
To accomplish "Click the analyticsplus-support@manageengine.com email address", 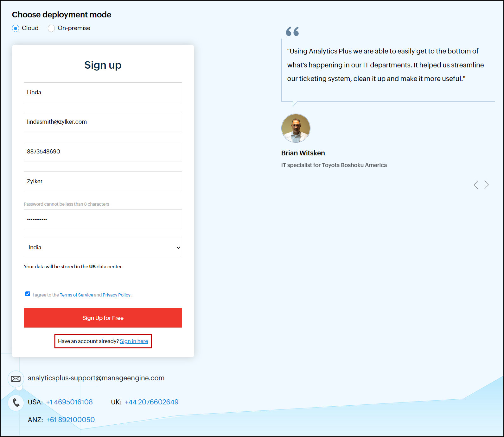I will (96, 378).
